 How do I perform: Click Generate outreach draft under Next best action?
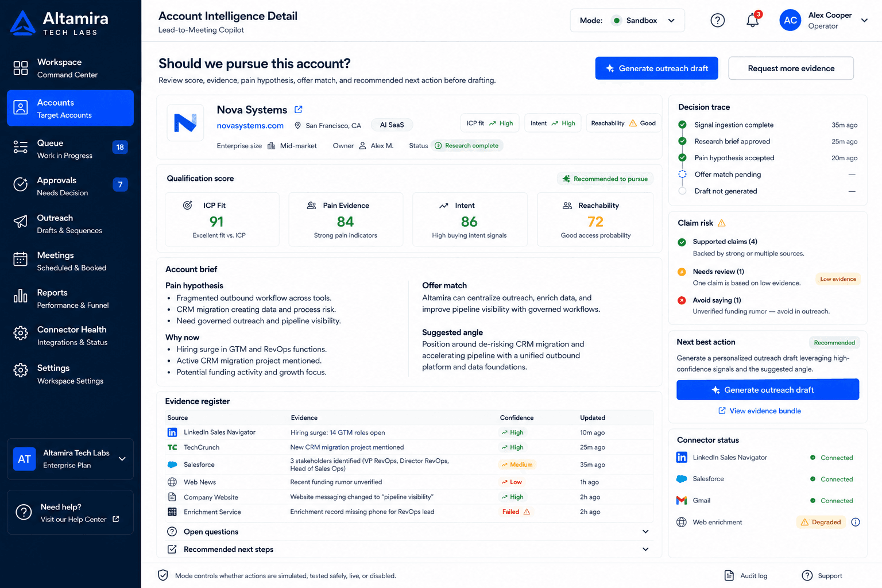click(x=768, y=389)
